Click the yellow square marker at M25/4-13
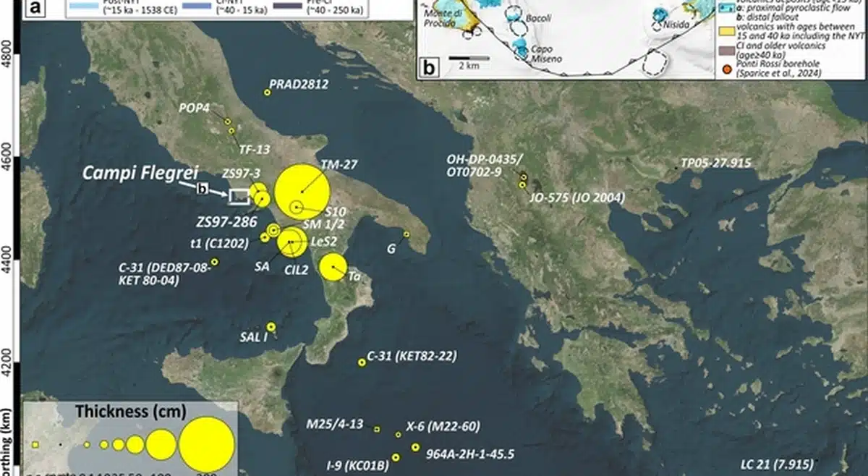The image size is (868, 476). [x=377, y=429]
